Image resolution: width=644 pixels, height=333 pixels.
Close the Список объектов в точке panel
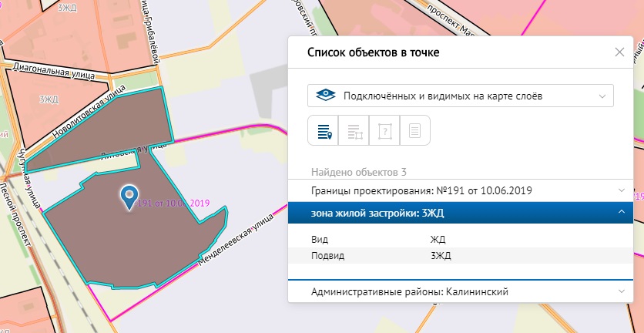pyautogui.click(x=619, y=52)
